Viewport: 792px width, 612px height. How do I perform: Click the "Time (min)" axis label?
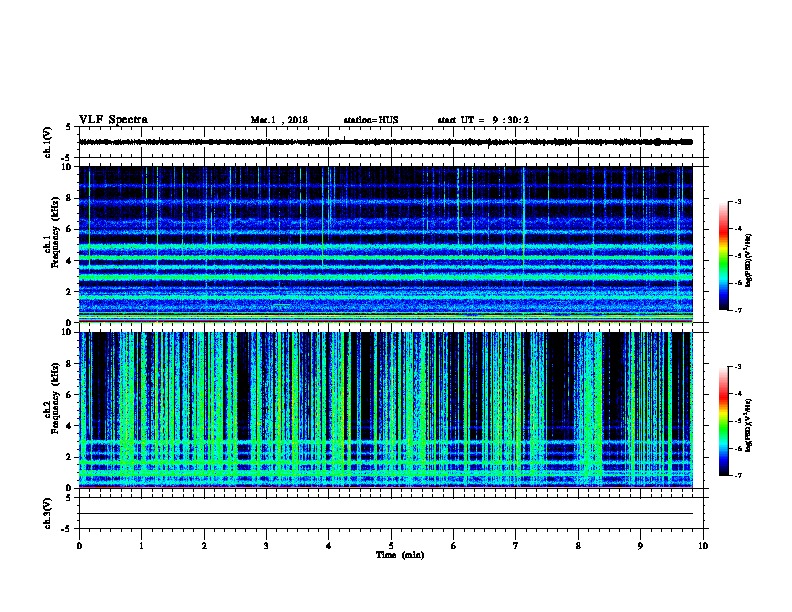[400, 555]
